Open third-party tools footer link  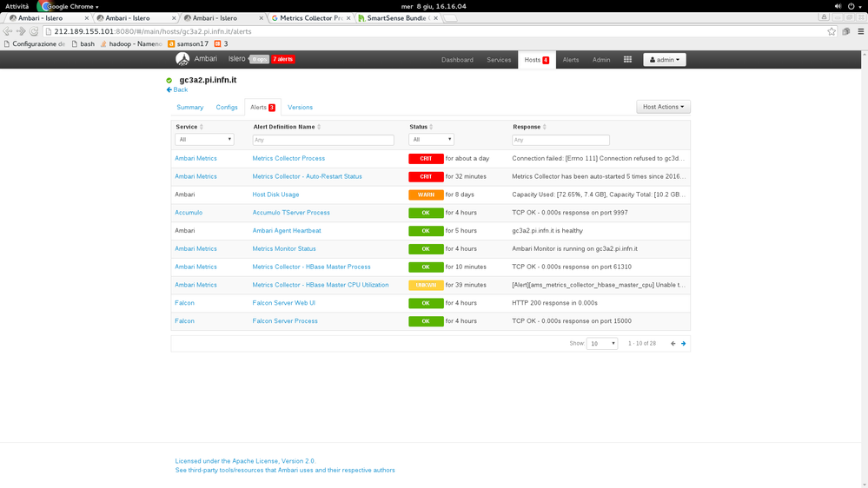(x=285, y=471)
